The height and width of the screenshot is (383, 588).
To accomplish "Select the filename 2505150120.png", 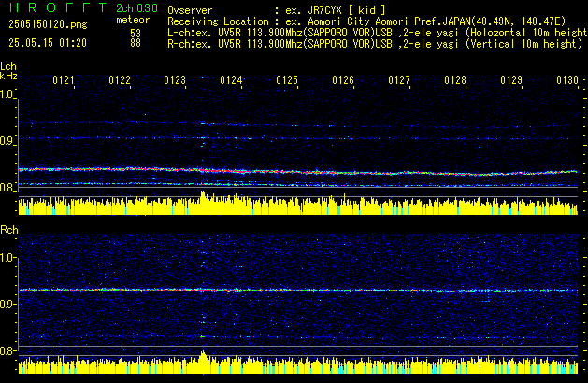I will pyautogui.click(x=48, y=24).
